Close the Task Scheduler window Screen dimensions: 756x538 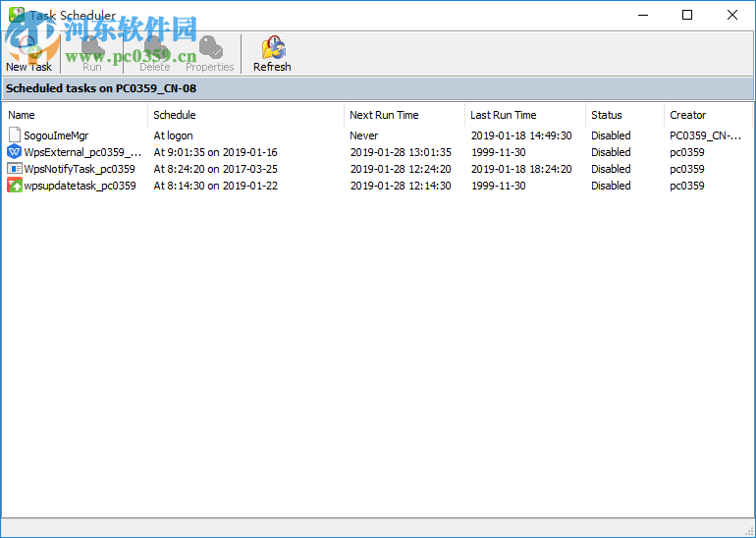(x=731, y=15)
